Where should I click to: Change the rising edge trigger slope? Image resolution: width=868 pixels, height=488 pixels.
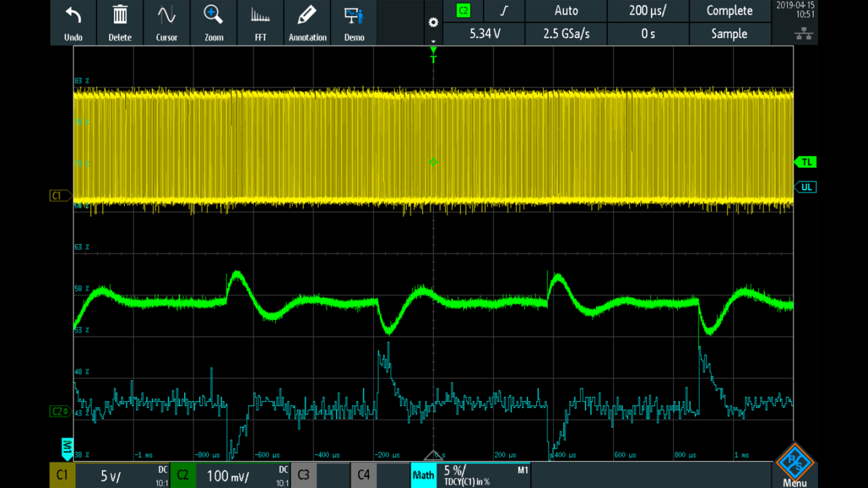coord(504,11)
